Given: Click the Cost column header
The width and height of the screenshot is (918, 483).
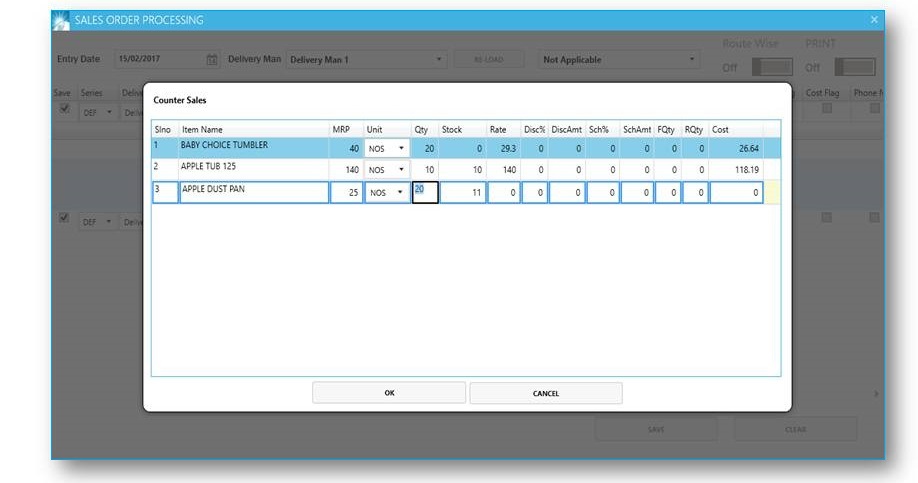Looking at the screenshot, I should click(720, 129).
